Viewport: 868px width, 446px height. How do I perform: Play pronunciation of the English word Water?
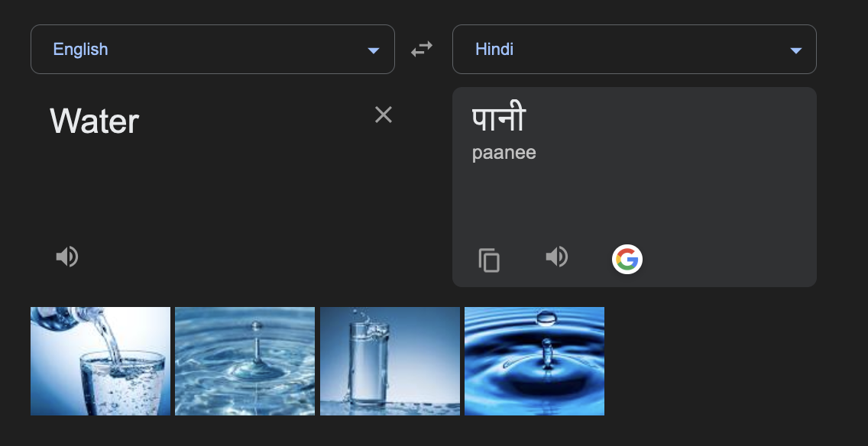[x=67, y=256]
